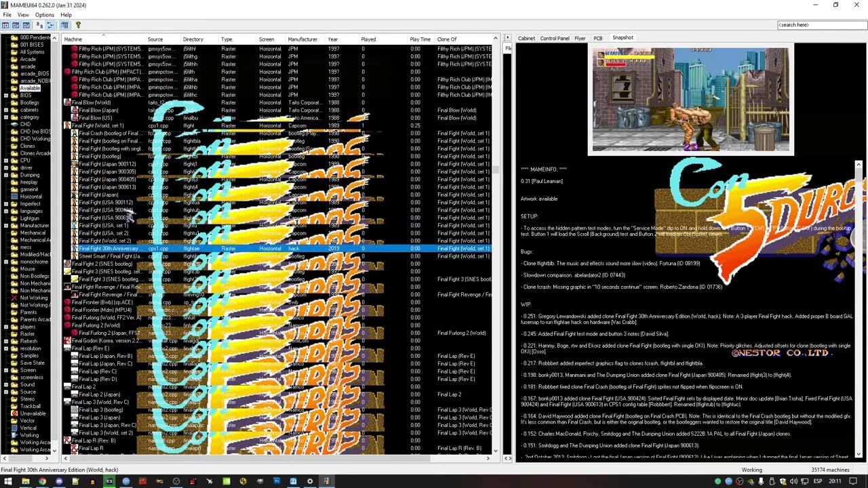Viewport: 868px width, 488px height.
Task: Click the Final Fight snapshot image
Action: click(x=690, y=100)
